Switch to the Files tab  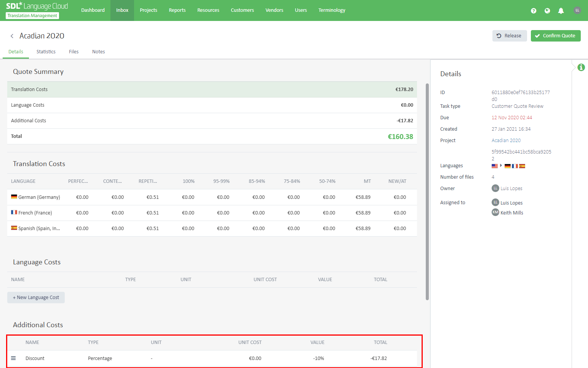74,52
